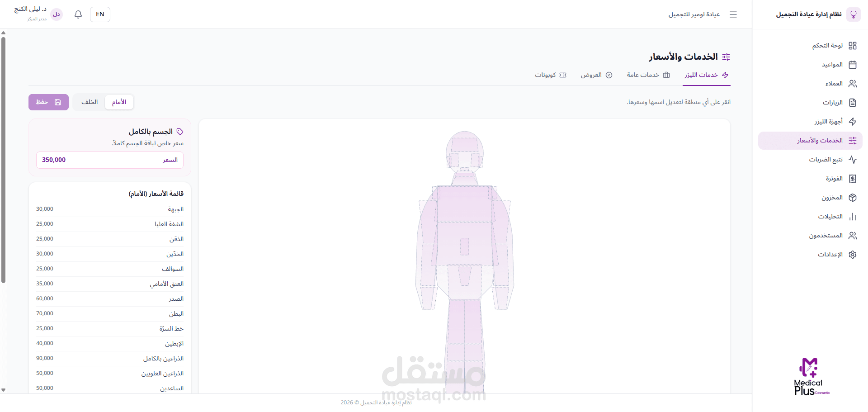Click the حفظ save button
This screenshot has height=412, width=868.
pos(48,102)
